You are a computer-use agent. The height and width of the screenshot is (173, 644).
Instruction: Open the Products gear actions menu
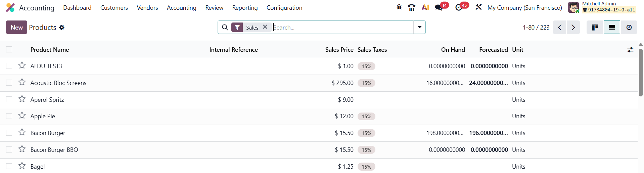coord(62,28)
